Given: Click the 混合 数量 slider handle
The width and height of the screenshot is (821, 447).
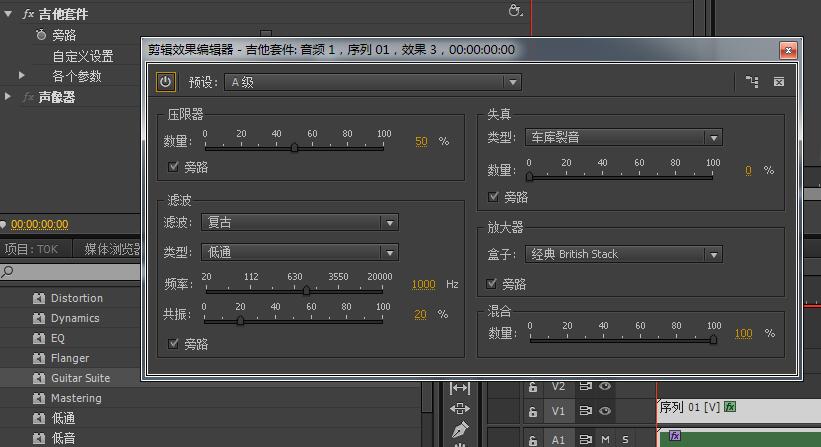Looking at the screenshot, I should (713, 340).
